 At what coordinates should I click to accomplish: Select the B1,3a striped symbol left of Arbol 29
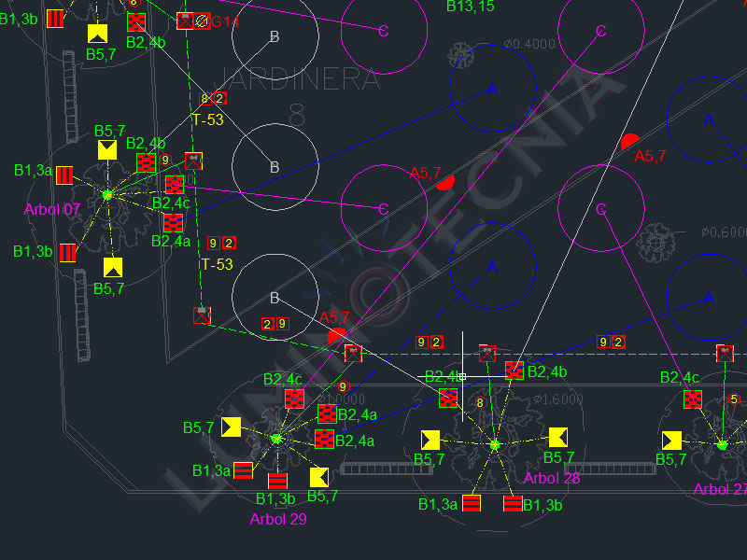point(243,470)
